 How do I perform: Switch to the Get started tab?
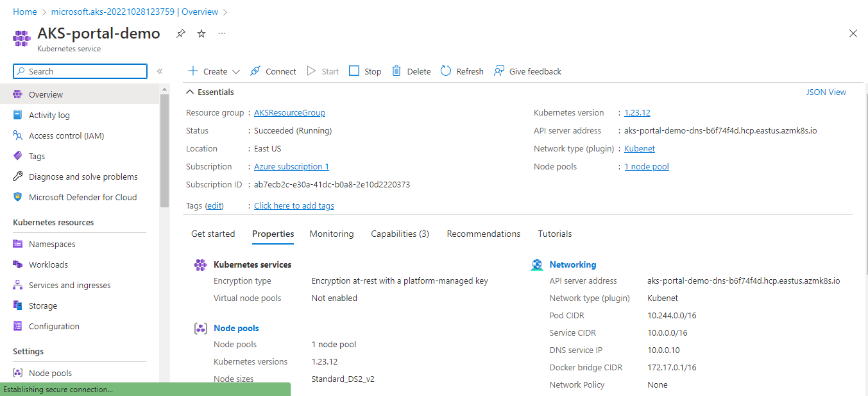tap(213, 234)
